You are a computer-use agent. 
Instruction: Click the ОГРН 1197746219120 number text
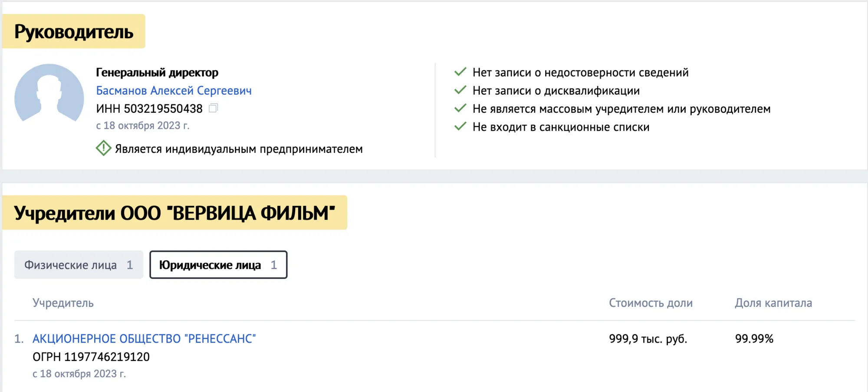pyautogui.click(x=90, y=357)
